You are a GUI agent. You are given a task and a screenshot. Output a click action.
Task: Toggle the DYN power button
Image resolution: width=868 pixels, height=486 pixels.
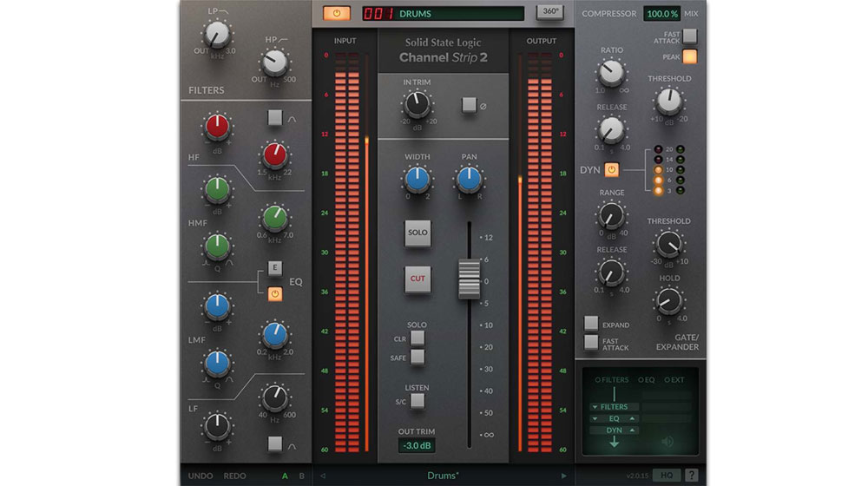pos(612,170)
